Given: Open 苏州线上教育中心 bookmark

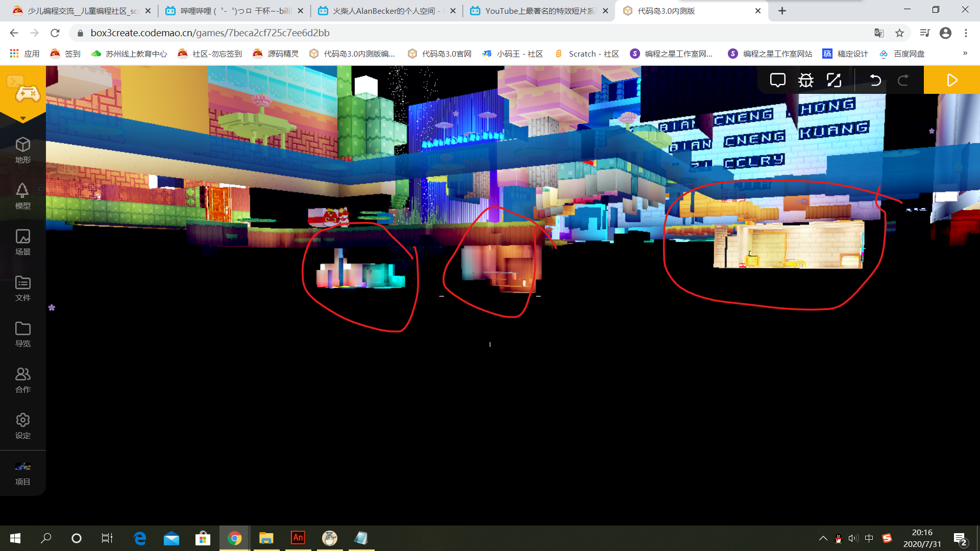Looking at the screenshot, I should (x=129, y=54).
